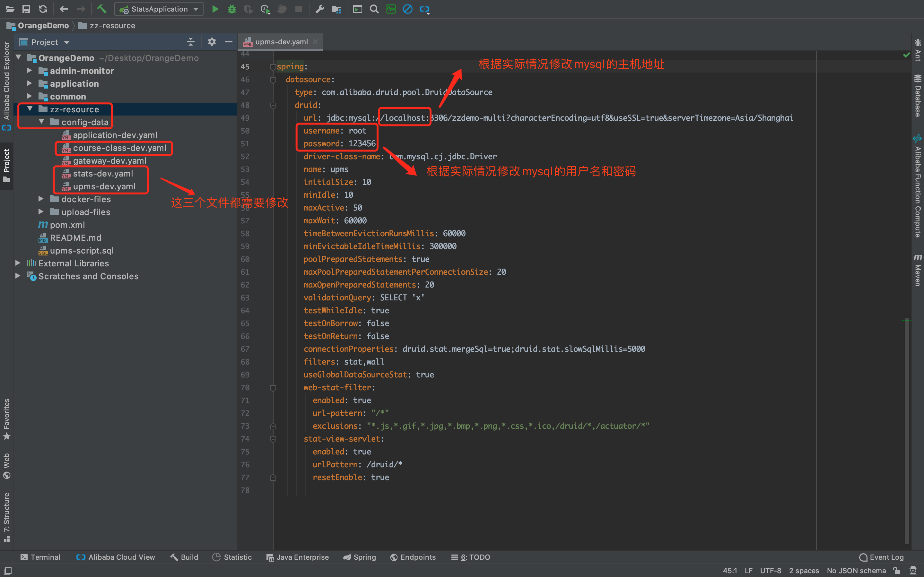Click the UTF-8 encoding status widget
This screenshot has width=924, height=577.
point(770,571)
